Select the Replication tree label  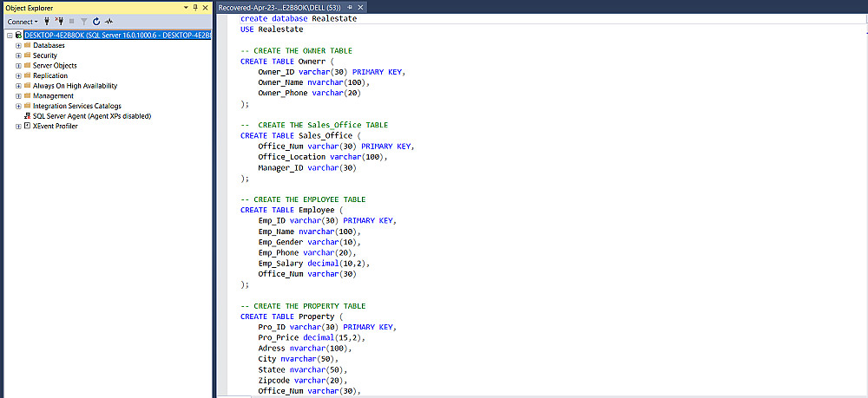[50, 75]
